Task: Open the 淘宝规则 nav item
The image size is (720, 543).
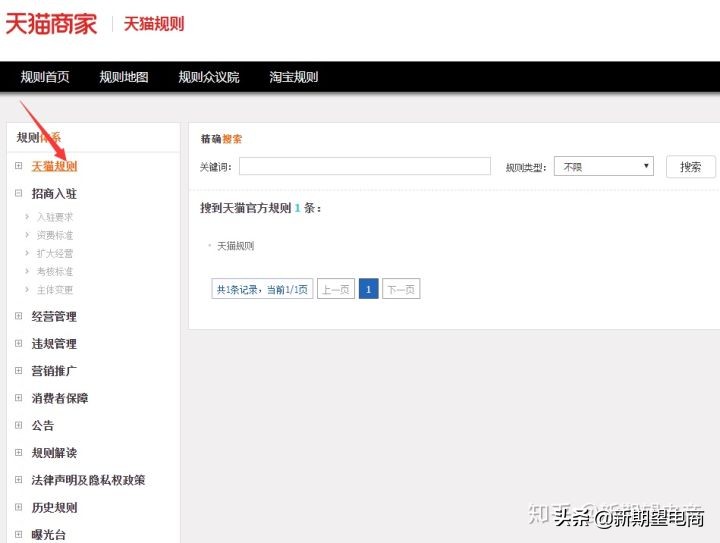Action: (x=293, y=77)
